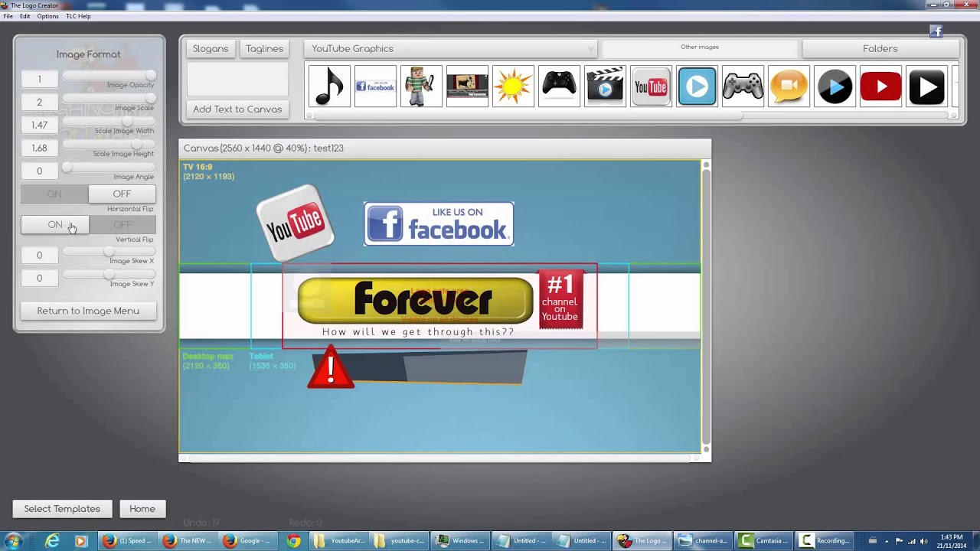Image resolution: width=980 pixels, height=551 pixels.
Task: Open the Edit menu
Action: tap(25, 16)
